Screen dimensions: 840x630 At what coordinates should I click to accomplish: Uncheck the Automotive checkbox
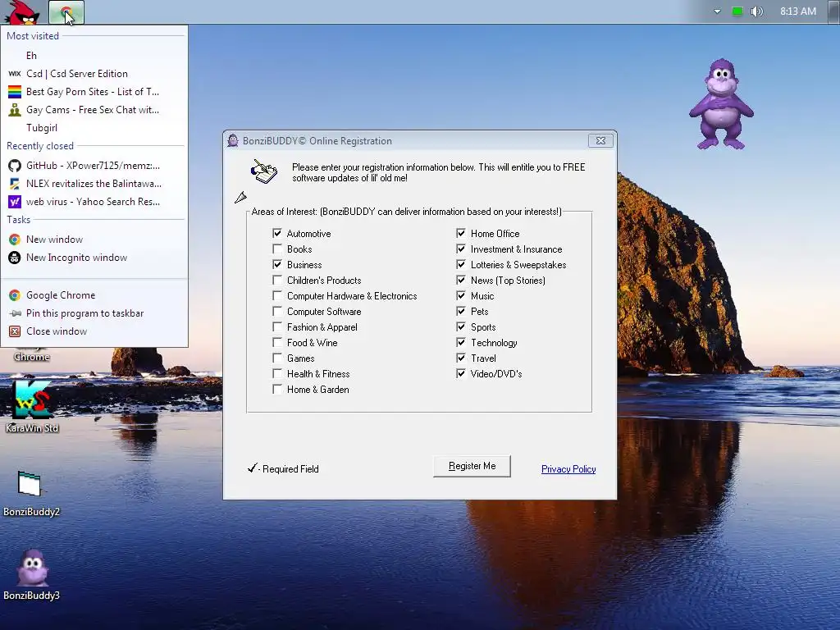(x=277, y=233)
